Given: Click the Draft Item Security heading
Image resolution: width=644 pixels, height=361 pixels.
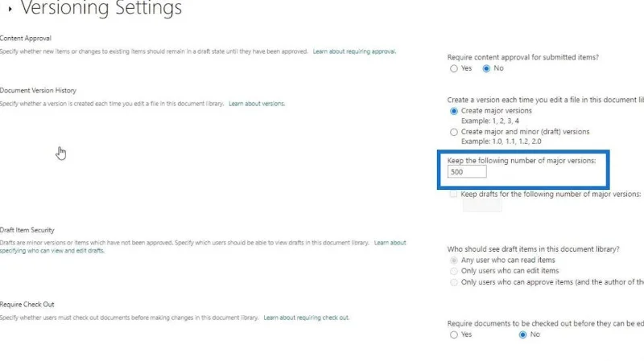Looking at the screenshot, I should 27,230.
